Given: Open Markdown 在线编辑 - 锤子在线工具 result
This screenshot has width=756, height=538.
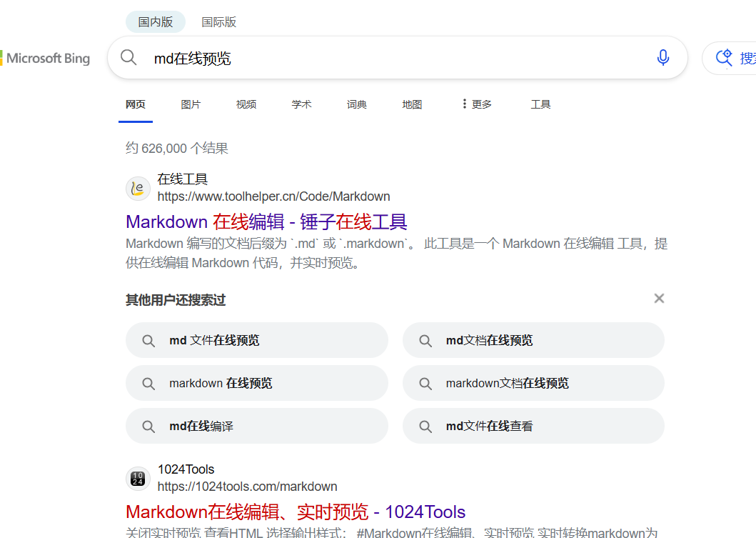Looking at the screenshot, I should 266,222.
